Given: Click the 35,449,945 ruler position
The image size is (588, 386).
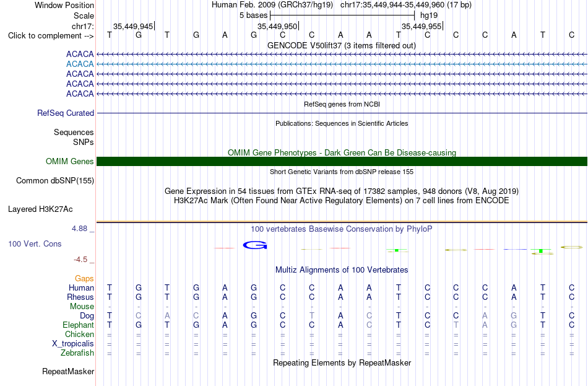Looking at the screenshot, I should pyautogui.click(x=133, y=26).
